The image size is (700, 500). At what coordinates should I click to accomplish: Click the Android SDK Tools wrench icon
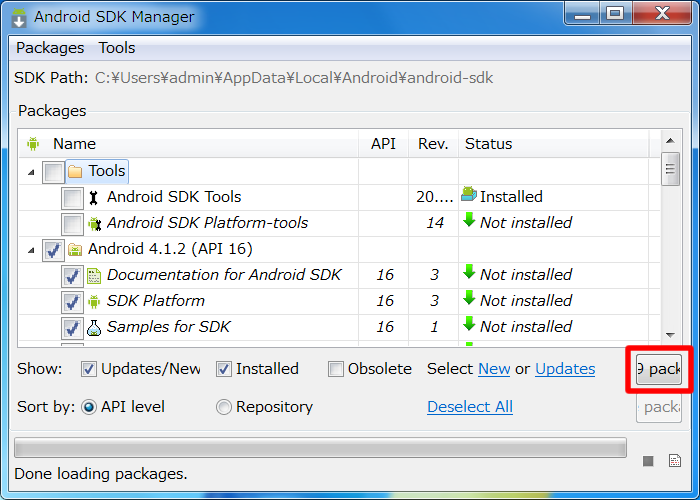93,197
